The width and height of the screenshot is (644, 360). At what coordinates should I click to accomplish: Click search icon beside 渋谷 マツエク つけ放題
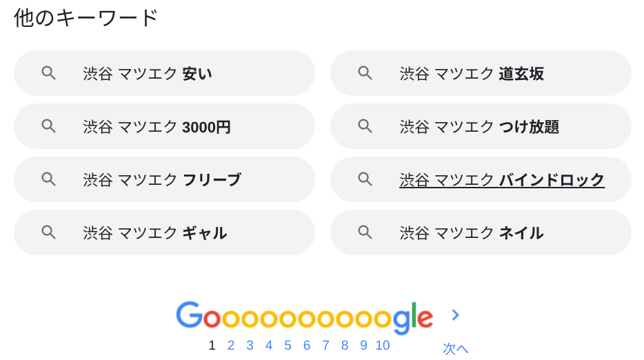click(x=365, y=126)
